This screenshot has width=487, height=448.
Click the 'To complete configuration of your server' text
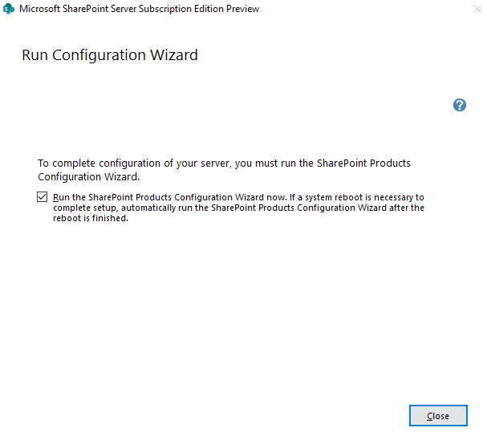coord(135,163)
